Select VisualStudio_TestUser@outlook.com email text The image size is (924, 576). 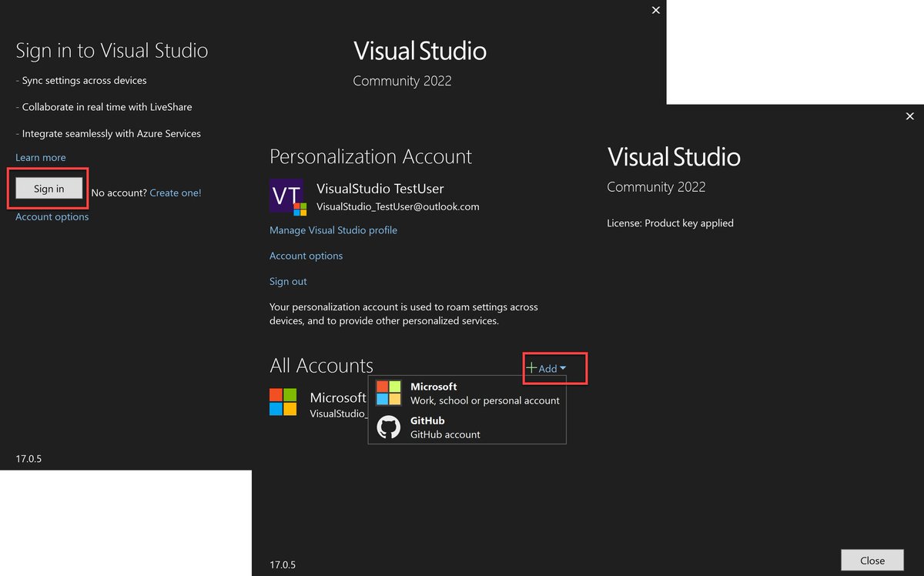pyautogui.click(x=398, y=206)
